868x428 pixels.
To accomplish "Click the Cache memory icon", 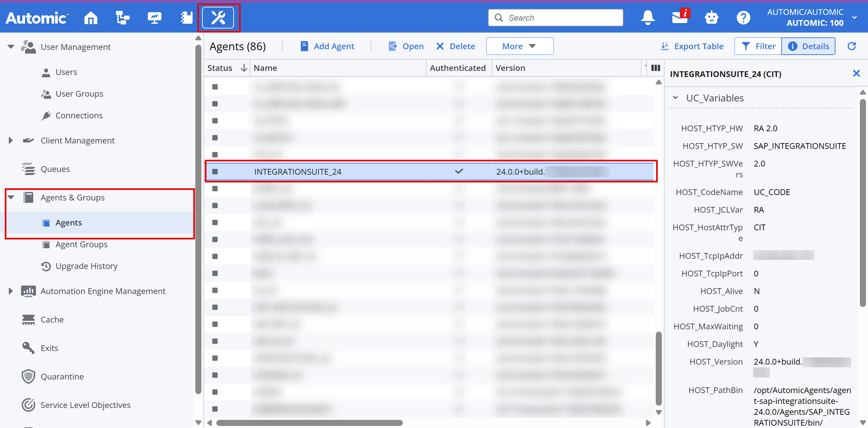I will (28, 319).
